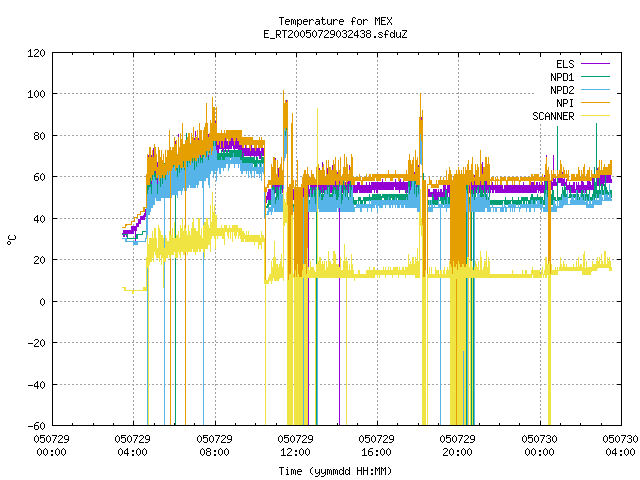Select the filename E_RT20050729032438.sfduZ subtitle

pyautogui.click(x=335, y=34)
